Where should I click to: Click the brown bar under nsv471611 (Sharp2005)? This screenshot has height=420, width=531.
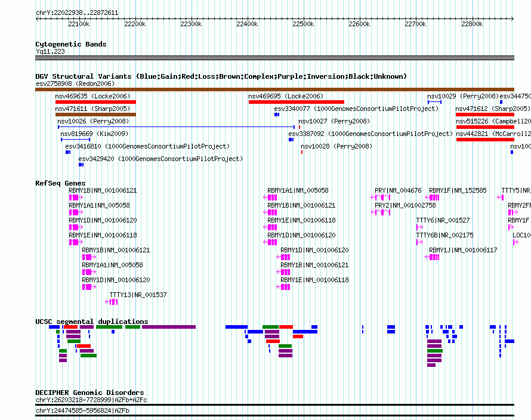click(95, 115)
